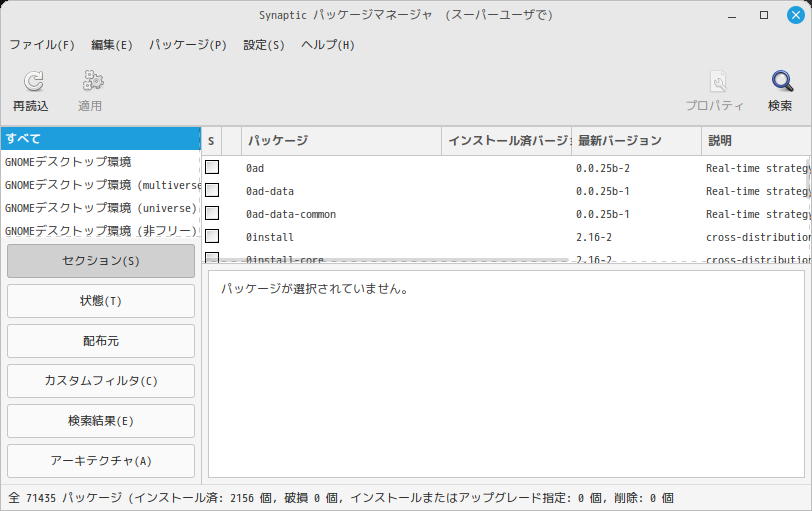Toggle the status checkbox for 0install

[x=212, y=236]
